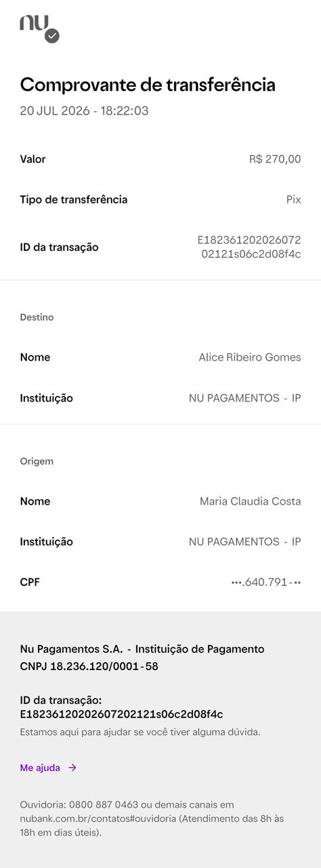Open the Me ajuda help link
321x868 pixels.
click(40, 768)
